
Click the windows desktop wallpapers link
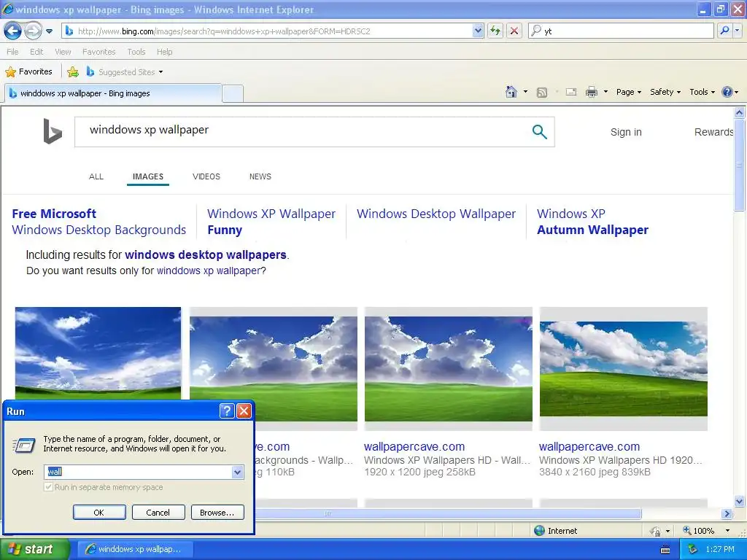pos(206,255)
